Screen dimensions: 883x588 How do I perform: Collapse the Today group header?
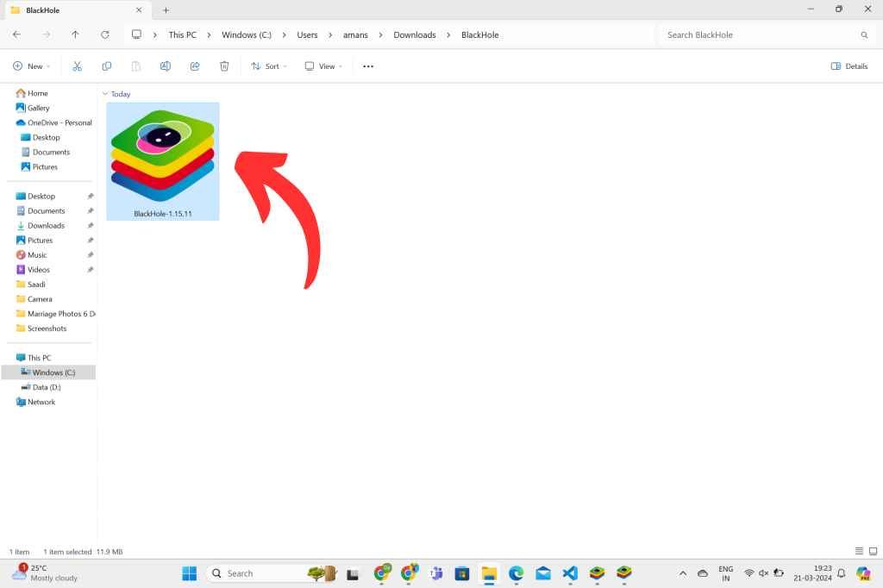pos(105,94)
